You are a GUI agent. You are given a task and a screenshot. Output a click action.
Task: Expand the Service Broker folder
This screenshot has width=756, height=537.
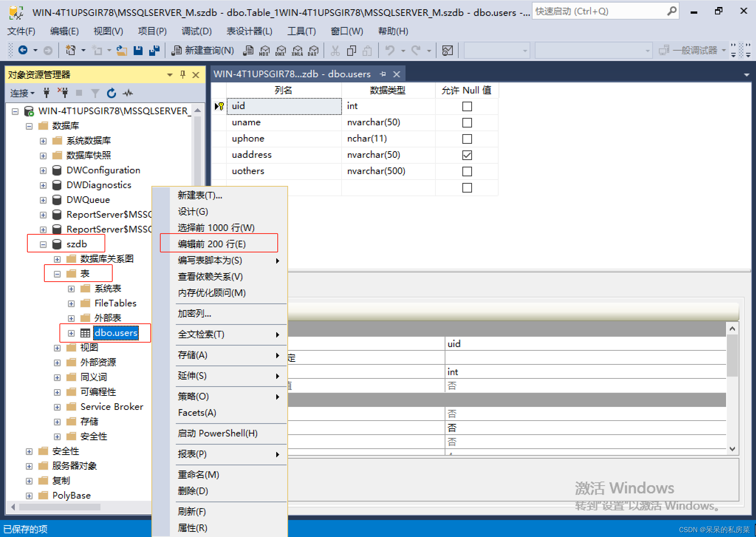(x=57, y=407)
